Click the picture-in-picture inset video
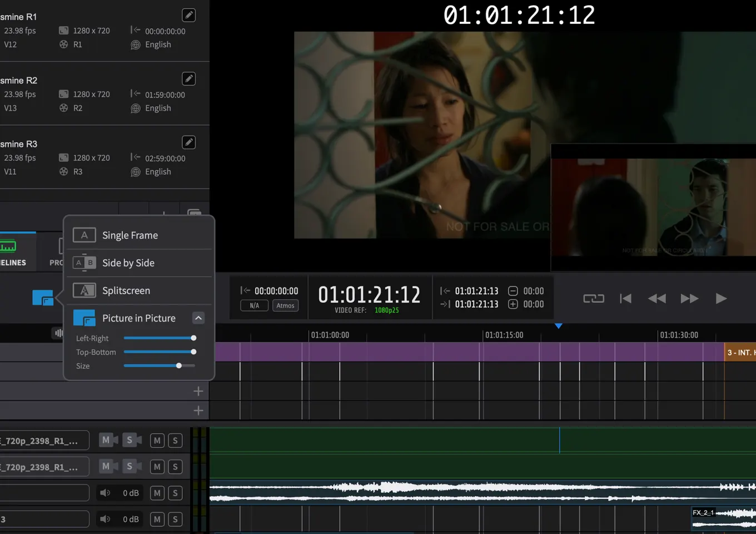The height and width of the screenshot is (534, 756). click(653, 207)
